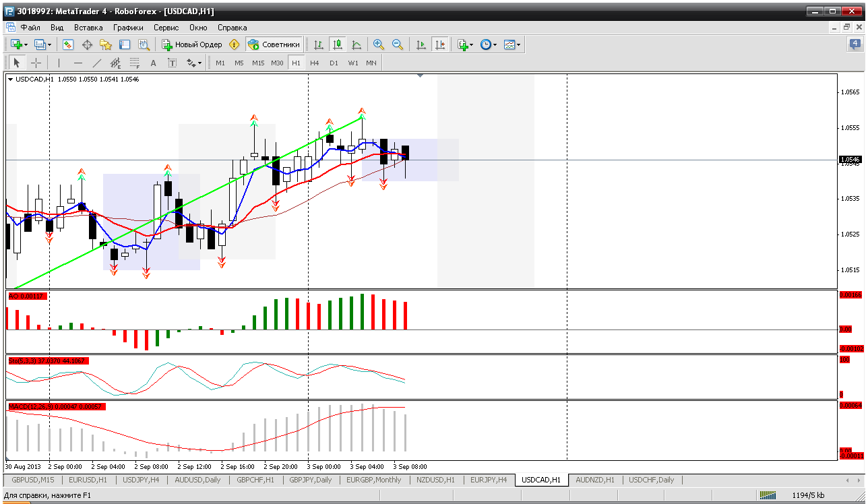Screen dimensions: 868x504
Task: Zoom out of the chart
Action: (x=398, y=44)
